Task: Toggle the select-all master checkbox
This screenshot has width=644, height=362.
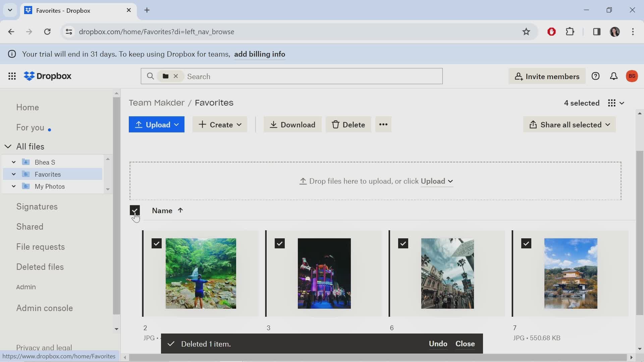Action: 135,211
